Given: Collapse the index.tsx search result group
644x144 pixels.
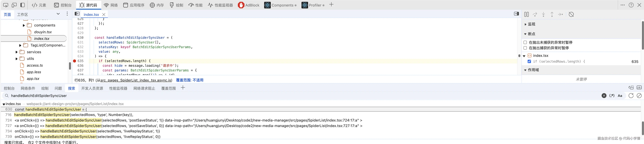Looking at the screenshot, I should [4, 104].
